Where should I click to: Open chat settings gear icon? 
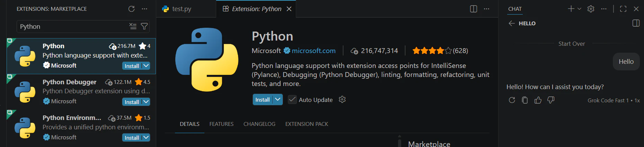(x=591, y=9)
